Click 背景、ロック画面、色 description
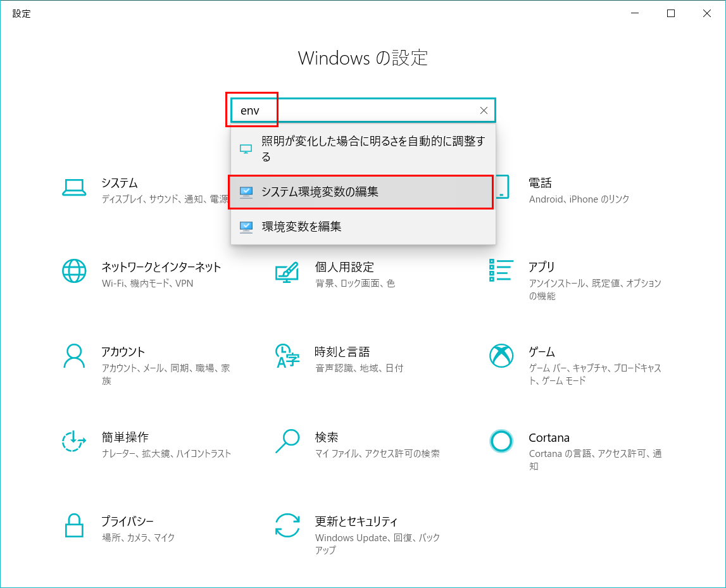 tap(355, 284)
